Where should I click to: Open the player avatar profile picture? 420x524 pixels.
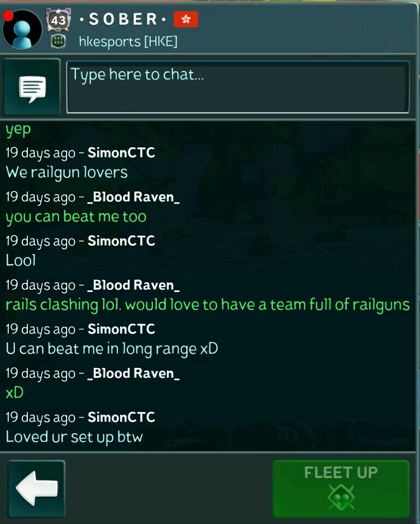pyautogui.click(x=22, y=29)
